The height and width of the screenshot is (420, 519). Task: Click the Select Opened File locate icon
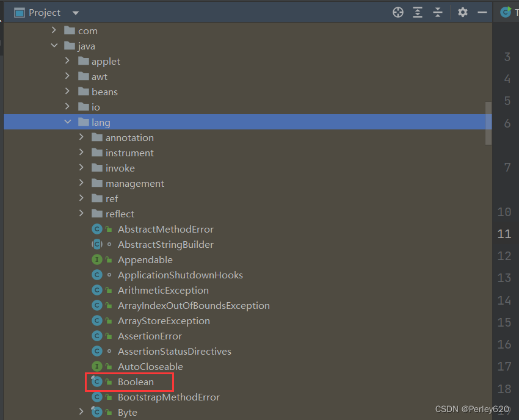[398, 13]
